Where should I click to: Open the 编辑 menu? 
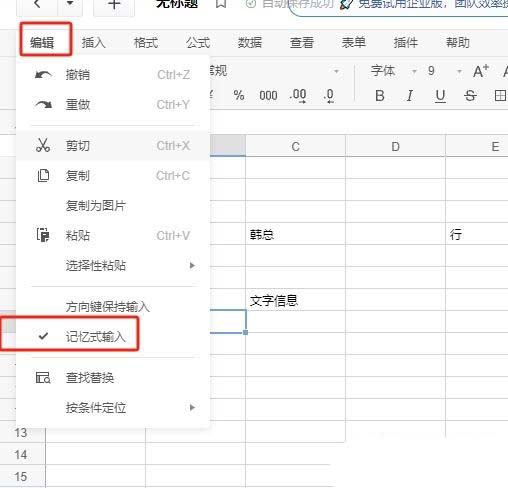(42, 42)
